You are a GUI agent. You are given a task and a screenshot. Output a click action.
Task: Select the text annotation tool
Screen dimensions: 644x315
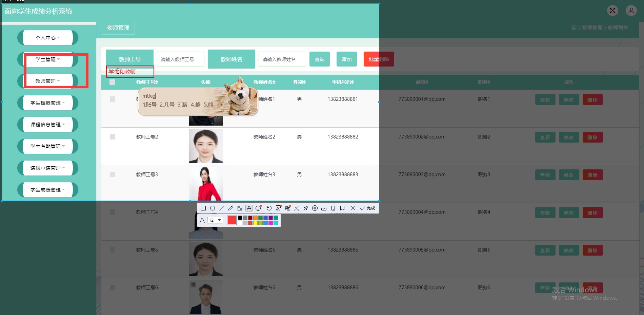click(x=249, y=208)
